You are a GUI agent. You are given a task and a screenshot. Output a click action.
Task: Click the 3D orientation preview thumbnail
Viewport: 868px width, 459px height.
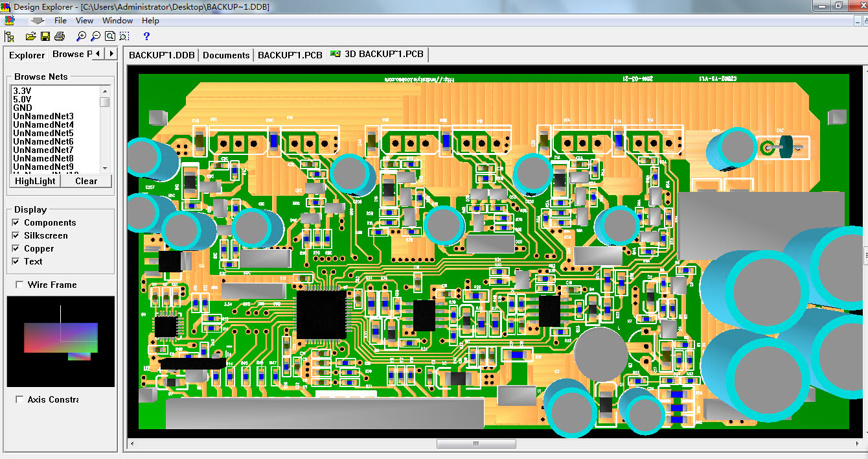(x=61, y=341)
